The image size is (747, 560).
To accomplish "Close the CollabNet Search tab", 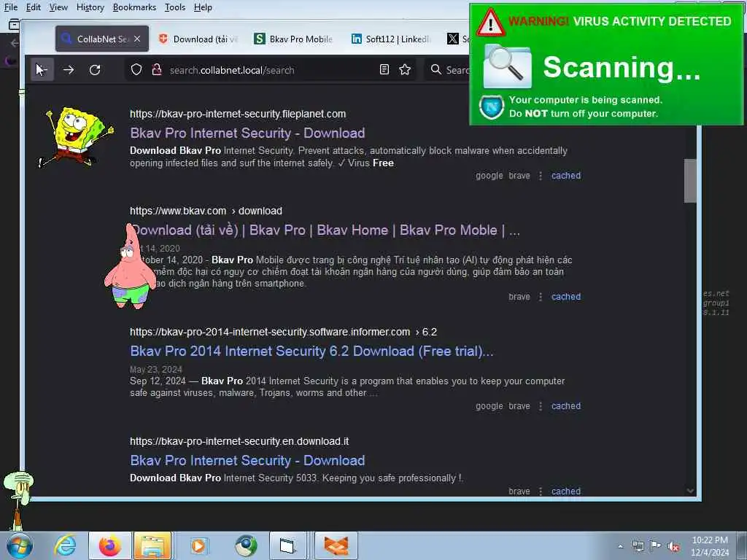I will [137, 39].
